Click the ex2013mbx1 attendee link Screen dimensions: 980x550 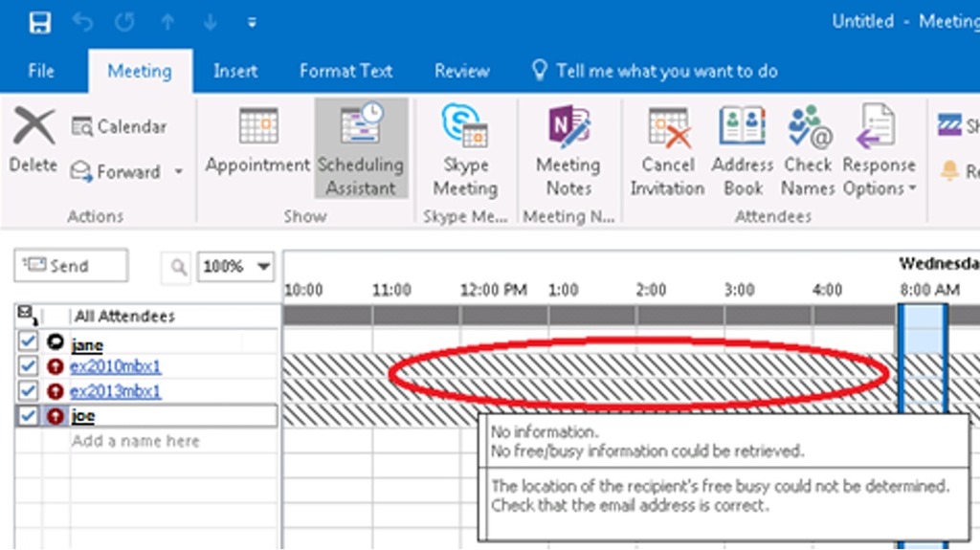tap(116, 391)
